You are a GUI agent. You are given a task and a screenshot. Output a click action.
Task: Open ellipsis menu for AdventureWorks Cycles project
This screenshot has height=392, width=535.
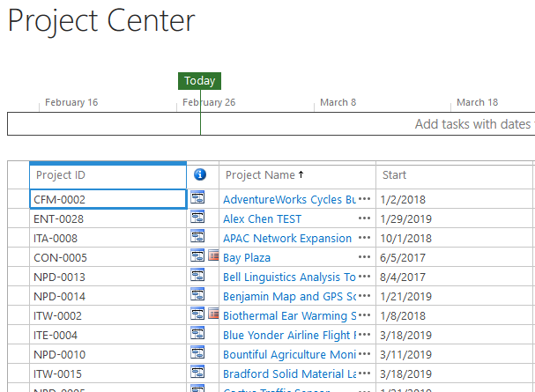tap(364, 199)
